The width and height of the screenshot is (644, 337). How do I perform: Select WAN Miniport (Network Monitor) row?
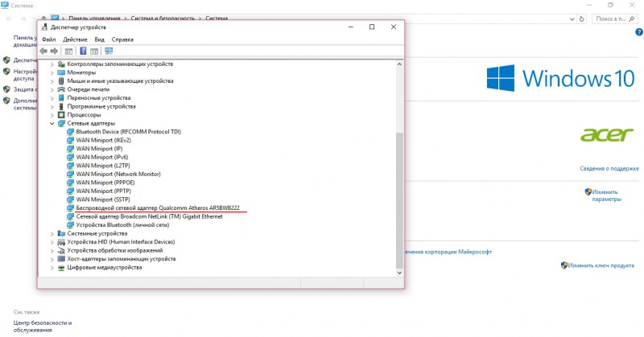118,174
